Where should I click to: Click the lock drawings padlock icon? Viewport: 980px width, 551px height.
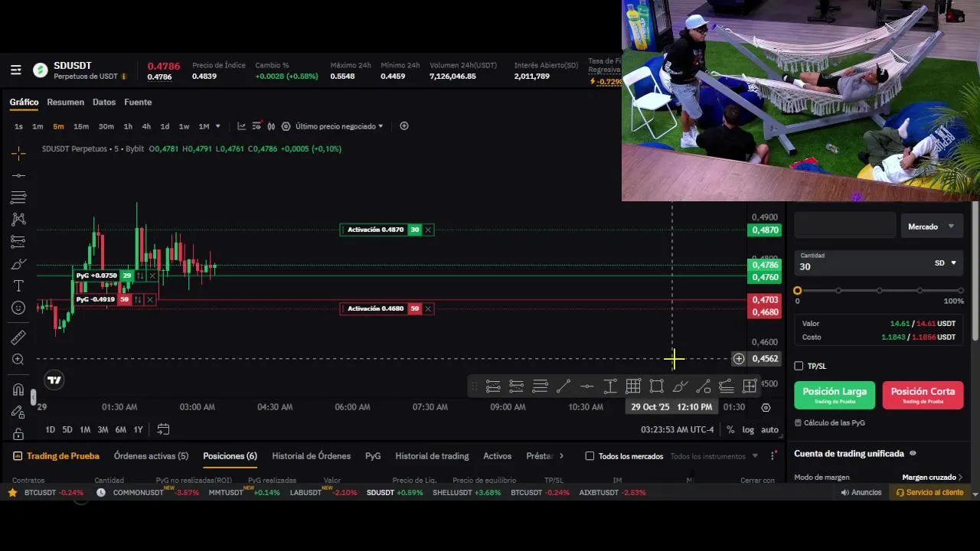[18, 434]
